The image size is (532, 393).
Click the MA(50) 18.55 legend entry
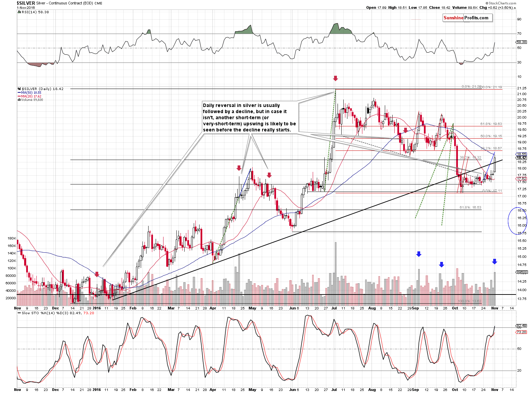pos(29,93)
